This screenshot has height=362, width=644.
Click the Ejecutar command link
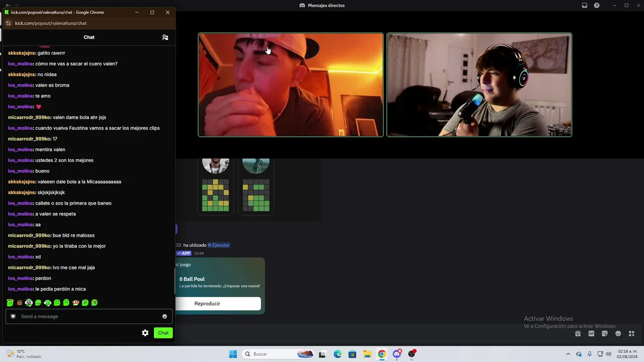click(218, 245)
